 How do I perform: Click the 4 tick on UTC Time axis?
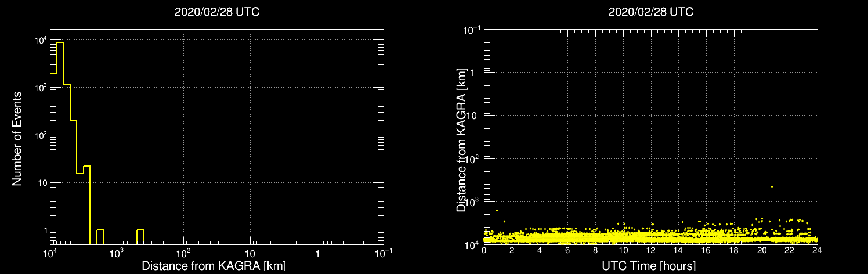540,251
